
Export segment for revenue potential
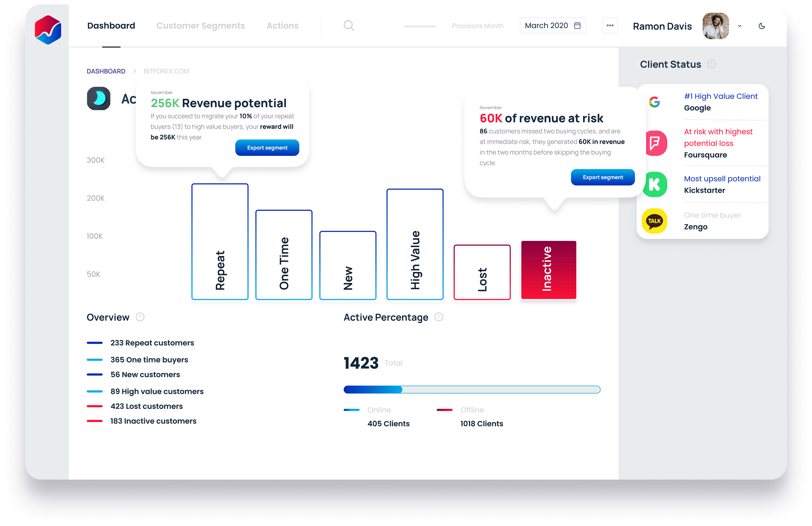coord(267,148)
